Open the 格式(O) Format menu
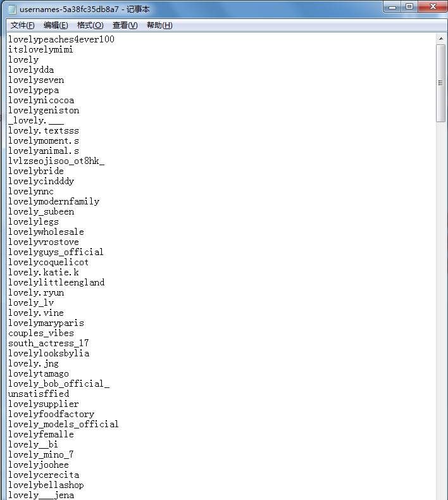Viewport: 448px width, 500px height. 90,25
